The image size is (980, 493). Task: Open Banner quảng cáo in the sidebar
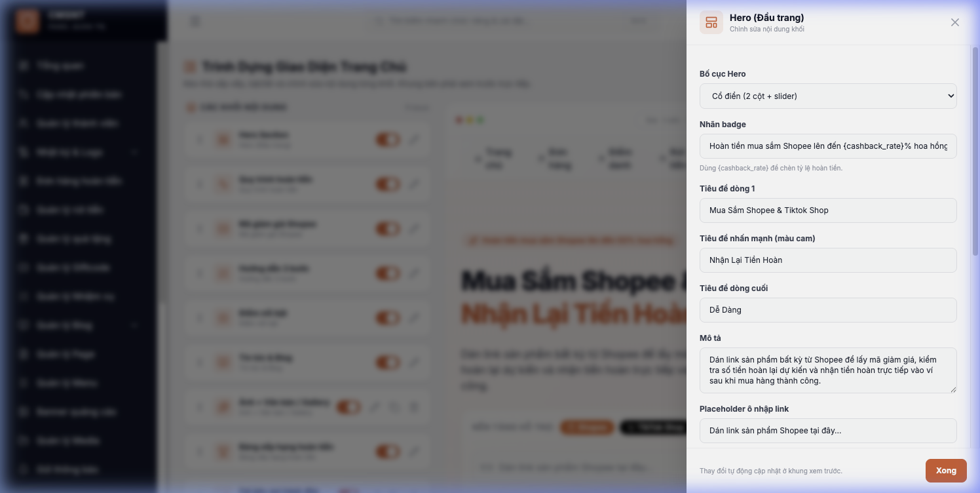point(79,412)
